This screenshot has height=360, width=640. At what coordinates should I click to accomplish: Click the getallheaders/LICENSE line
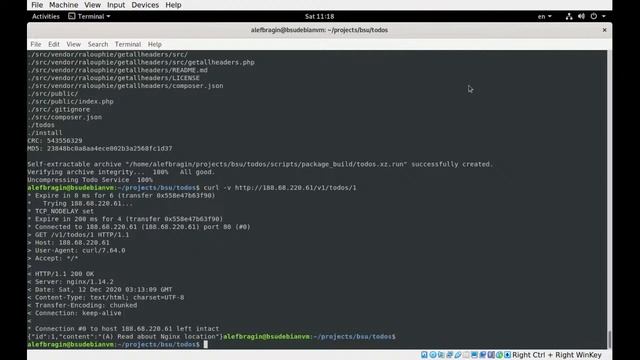point(113,78)
